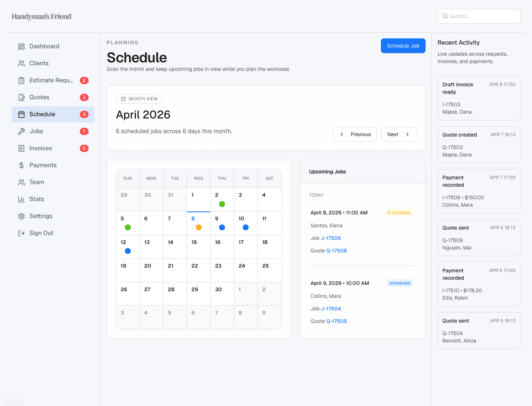The height and width of the screenshot is (406, 532).
Task: Click the Invoices document icon
Action: (21, 148)
